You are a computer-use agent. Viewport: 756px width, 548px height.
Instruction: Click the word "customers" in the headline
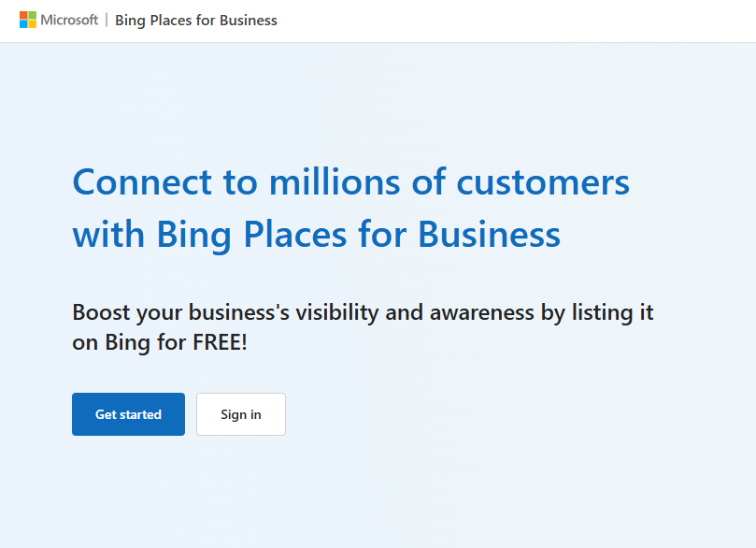543,181
